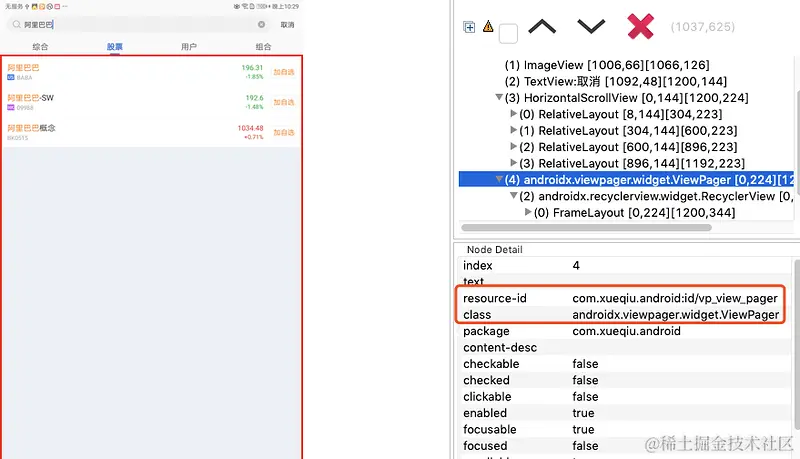The width and height of the screenshot is (800, 459).
Task: Click the 192.6 price of 阿里巴巴-SW
Action: click(255, 97)
